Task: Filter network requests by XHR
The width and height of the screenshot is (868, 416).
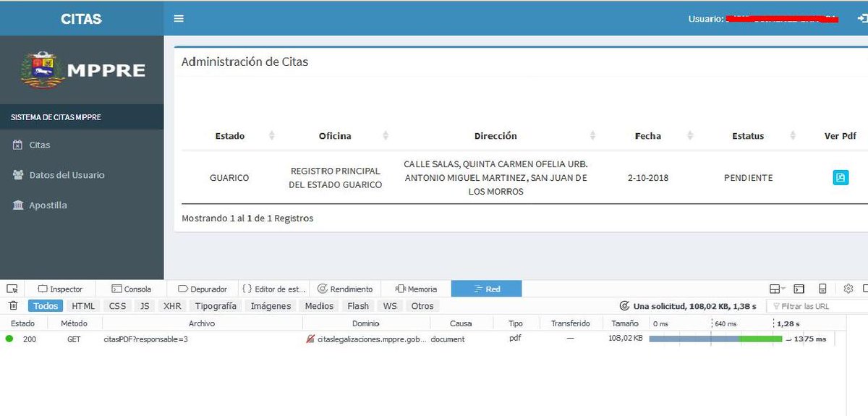Action: tap(172, 306)
